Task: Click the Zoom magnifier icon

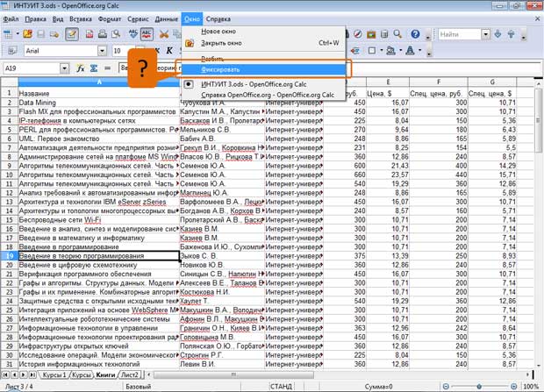Action: (397, 34)
